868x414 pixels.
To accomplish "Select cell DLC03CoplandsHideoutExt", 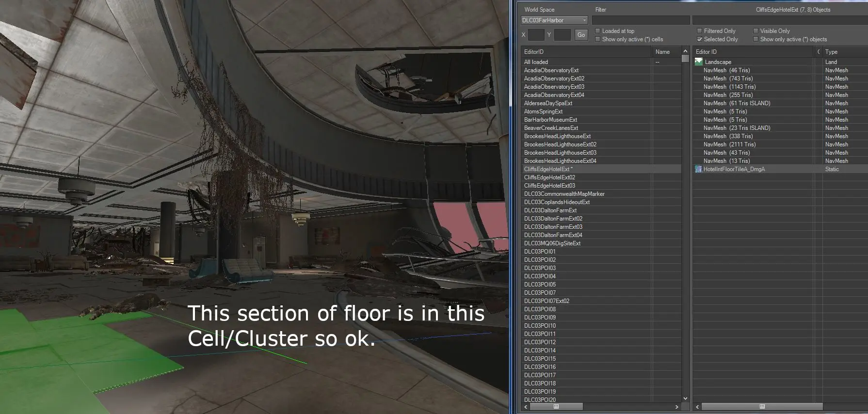I will point(601,202).
